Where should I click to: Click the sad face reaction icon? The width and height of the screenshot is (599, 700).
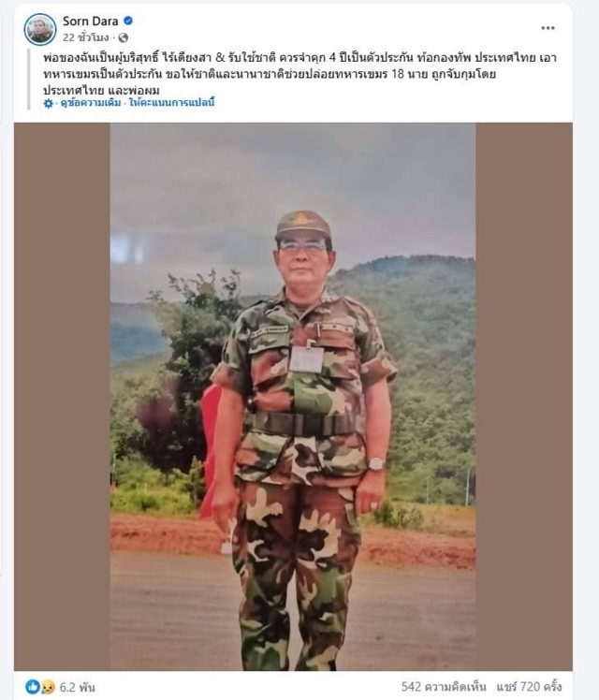click(48, 687)
